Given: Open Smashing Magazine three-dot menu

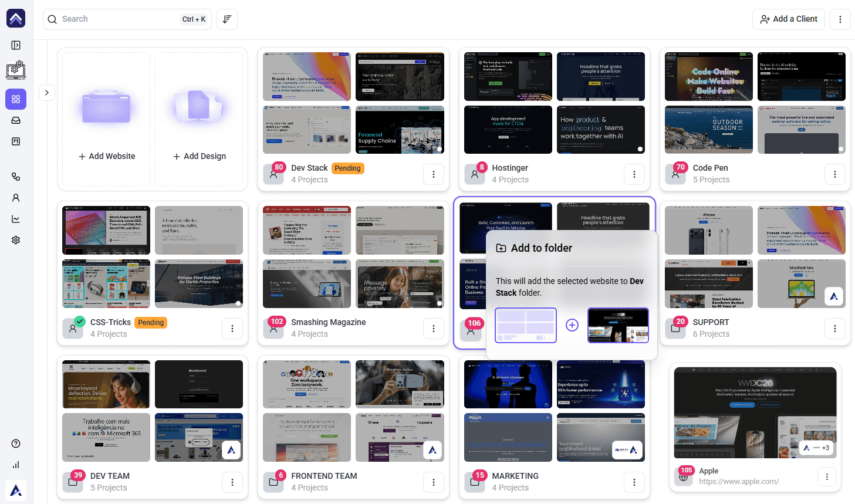Looking at the screenshot, I should point(434,329).
